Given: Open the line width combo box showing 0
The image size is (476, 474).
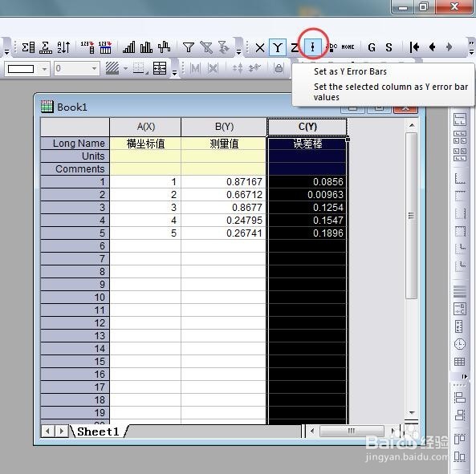Looking at the screenshot, I should coord(77,69).
